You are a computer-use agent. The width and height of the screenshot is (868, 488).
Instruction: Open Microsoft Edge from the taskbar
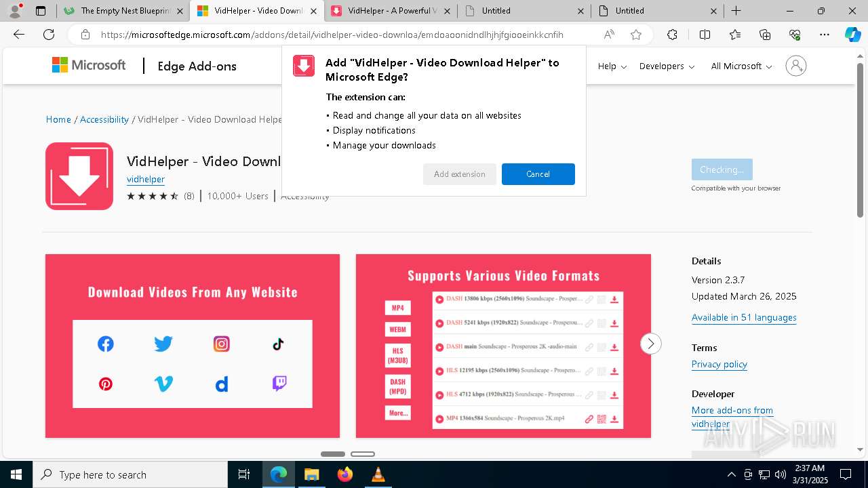pyautogui.click(x=279, y=474)
